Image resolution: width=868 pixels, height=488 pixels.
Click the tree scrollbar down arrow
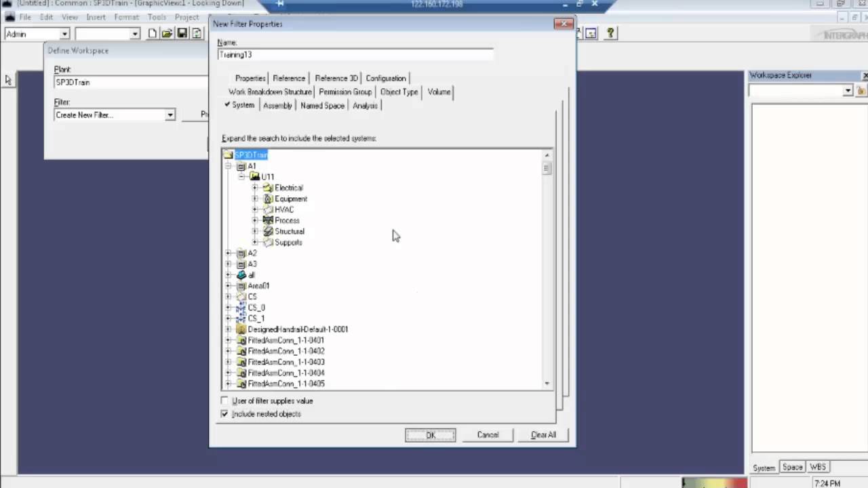[x=547, y=384]
